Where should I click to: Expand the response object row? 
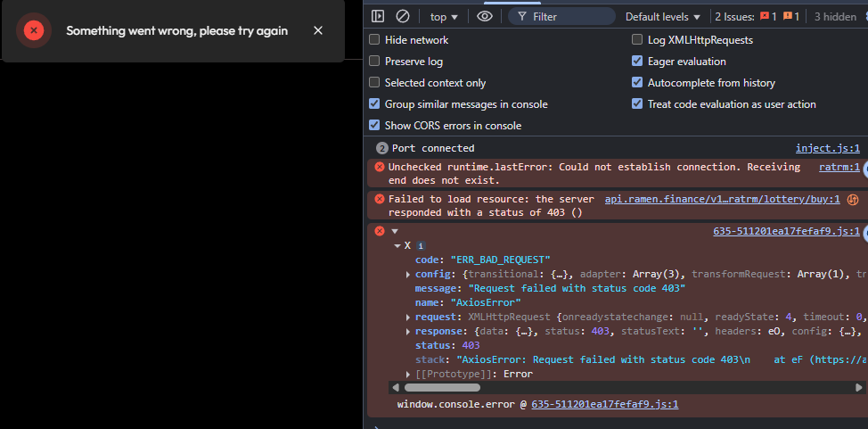408,332
